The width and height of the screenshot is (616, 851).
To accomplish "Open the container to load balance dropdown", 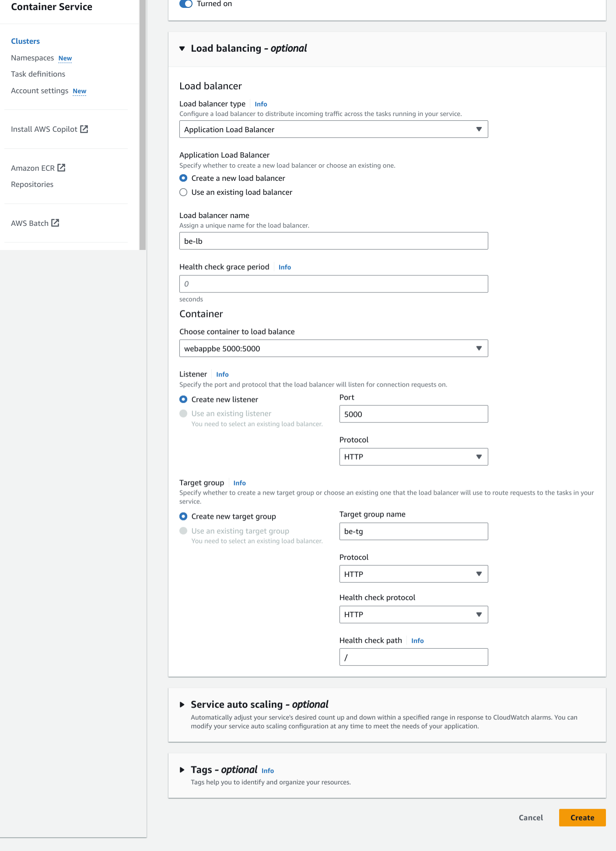I will (x=333, y=348).
